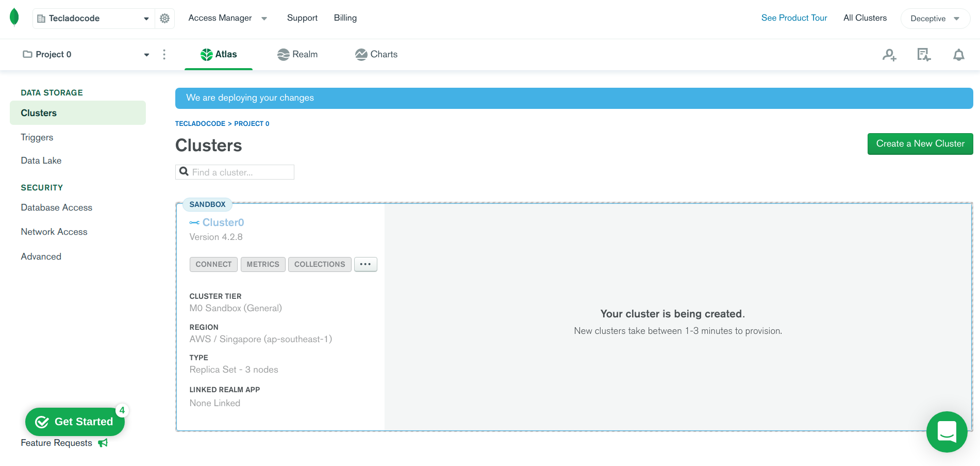Viewport: 980px width, 466px height.
Task: Open the alerts bell icon
Action: pyautogui.click(x=958, y=55)
